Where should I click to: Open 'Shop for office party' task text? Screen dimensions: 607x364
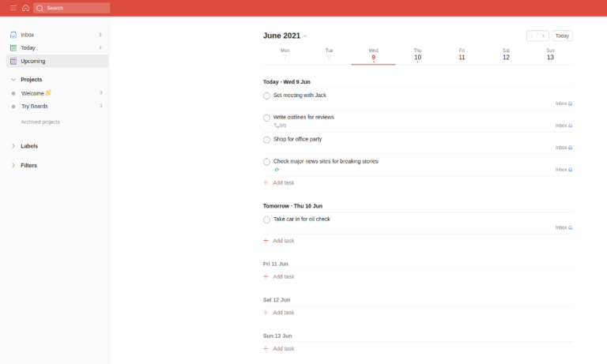(x=297, y=139)
